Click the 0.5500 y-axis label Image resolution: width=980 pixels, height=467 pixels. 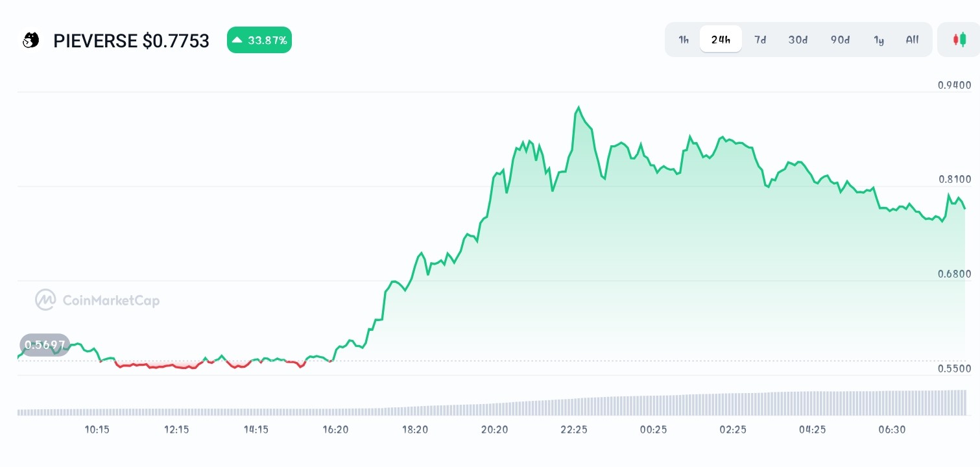point(955,368)
